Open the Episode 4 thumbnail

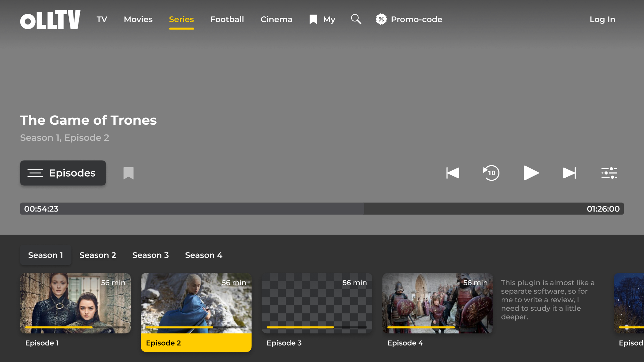[438, 303]
